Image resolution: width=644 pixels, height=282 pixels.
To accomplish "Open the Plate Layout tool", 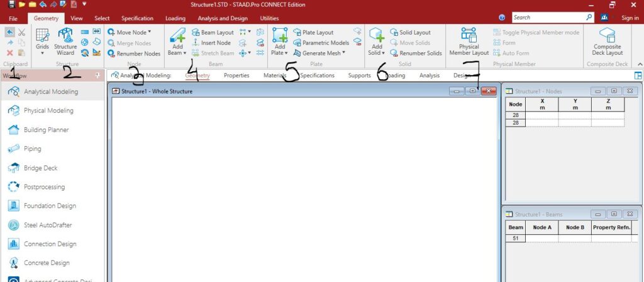I will (313, 33).
